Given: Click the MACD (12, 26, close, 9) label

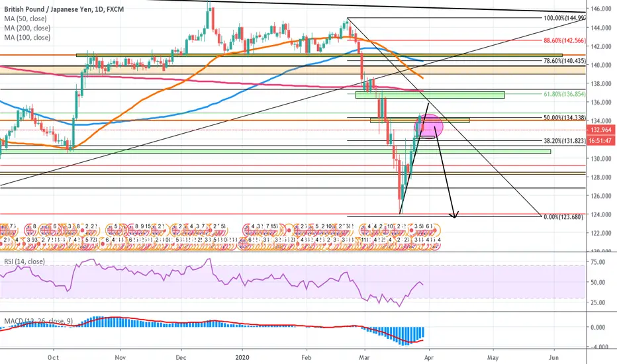Looking at the screenshot, I should pyautogui.click(x=38, y=321).
